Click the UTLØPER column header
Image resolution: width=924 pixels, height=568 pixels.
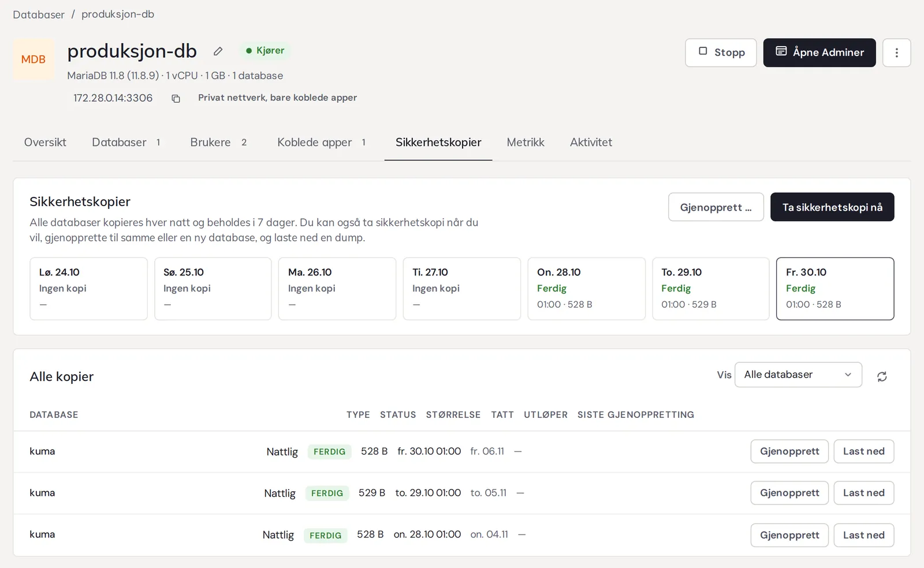pyautogui.click(x=546, y=415)
